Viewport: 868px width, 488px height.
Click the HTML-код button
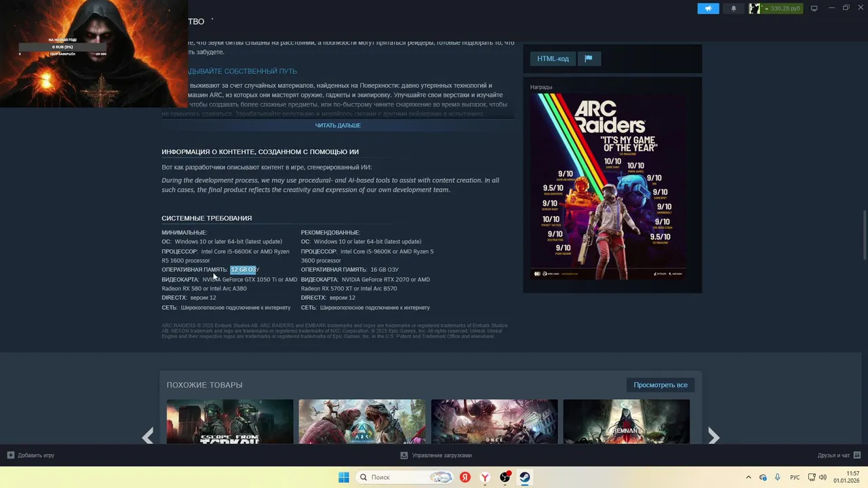(x=553, y=59)
